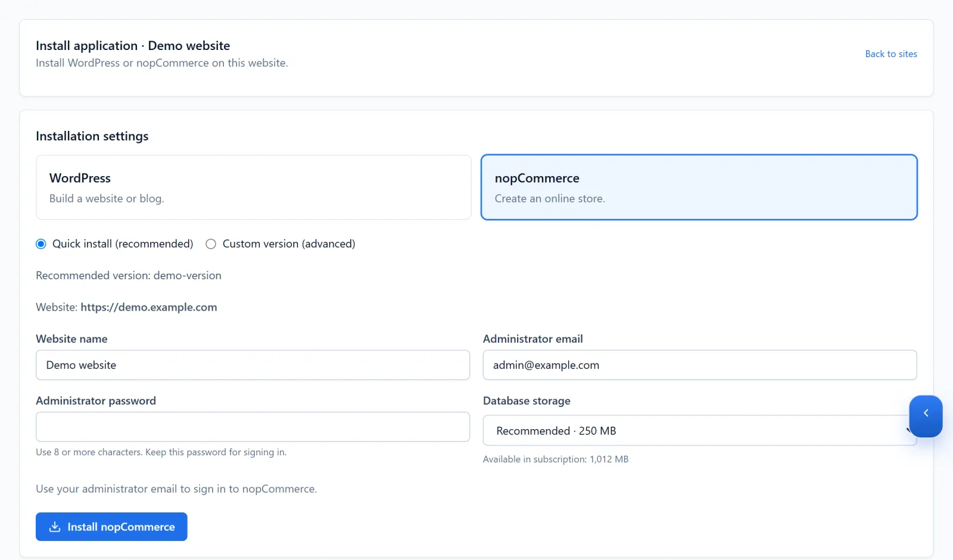Focus the Administrator email field
Viewport: 953px width, 560px height.
(700, 365)
